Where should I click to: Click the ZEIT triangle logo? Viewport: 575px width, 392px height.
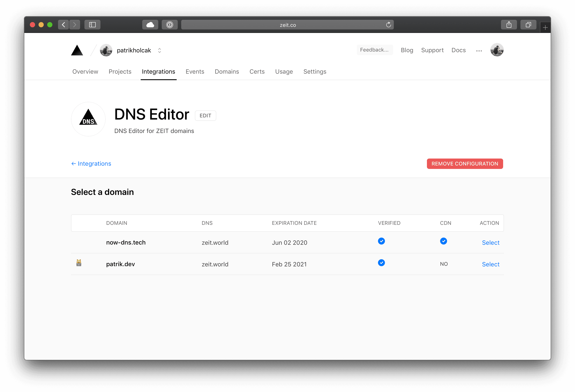tap(77, 50)
